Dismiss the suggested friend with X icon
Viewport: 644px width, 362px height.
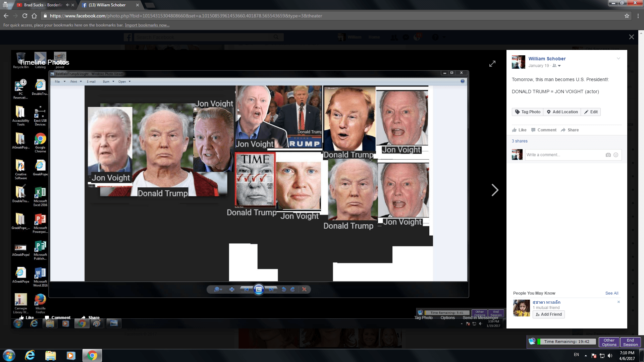[619, 302]
